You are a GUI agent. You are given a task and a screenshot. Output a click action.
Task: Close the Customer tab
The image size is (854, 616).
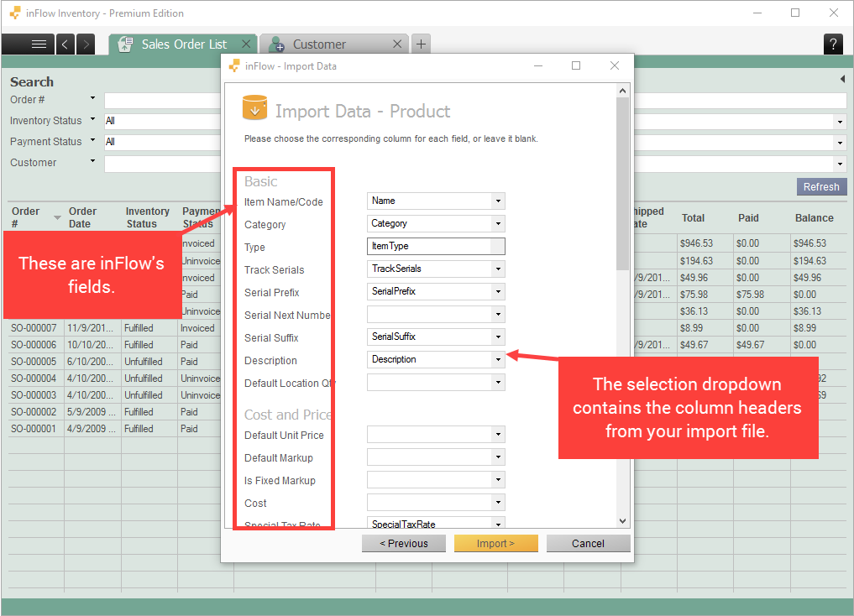click(397, 43)
